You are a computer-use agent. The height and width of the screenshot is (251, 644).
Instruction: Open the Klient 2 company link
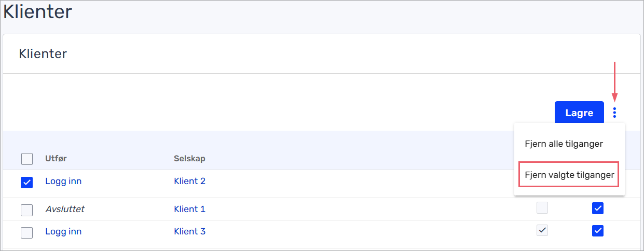189,182
